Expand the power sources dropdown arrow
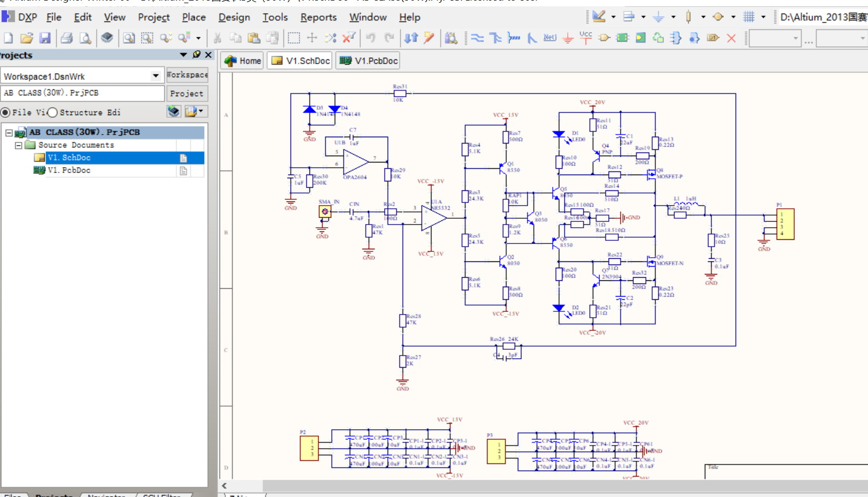This screenshot has height=497, width=868. pos(673,17)
